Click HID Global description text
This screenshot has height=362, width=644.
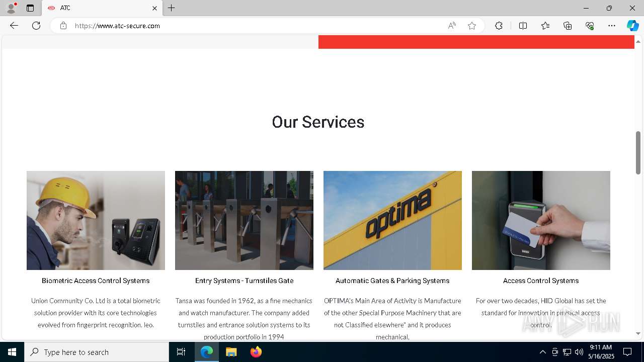(x=541, y=313)
